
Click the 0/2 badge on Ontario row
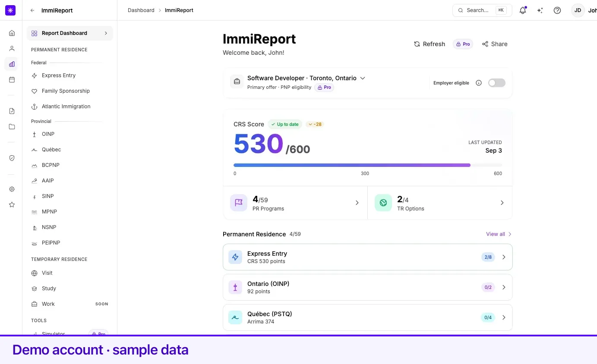coord(488,287)
